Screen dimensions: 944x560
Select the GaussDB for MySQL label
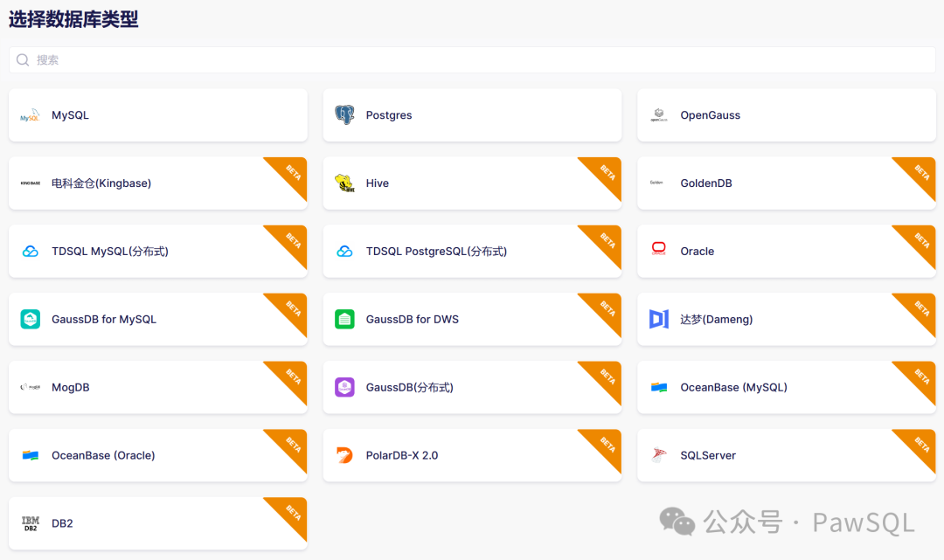pos(104,319)
